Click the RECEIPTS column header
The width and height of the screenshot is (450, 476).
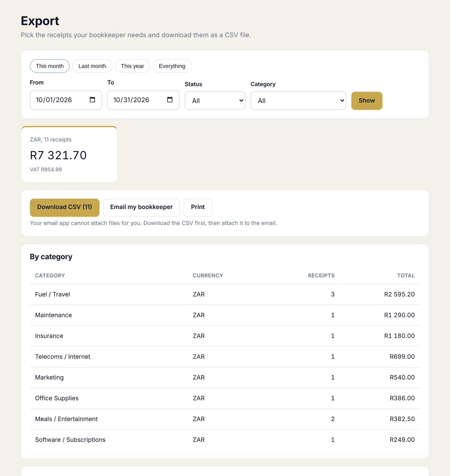(321, 276)
